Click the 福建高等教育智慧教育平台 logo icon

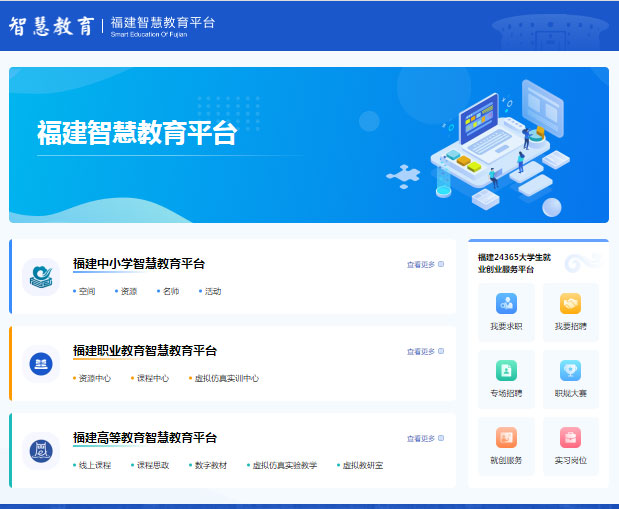42,450
